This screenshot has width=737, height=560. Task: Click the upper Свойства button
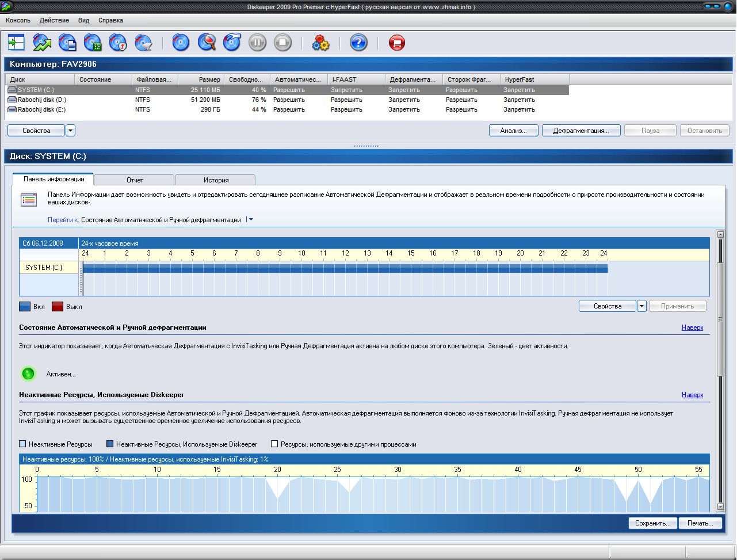click(x=36, y=131)
